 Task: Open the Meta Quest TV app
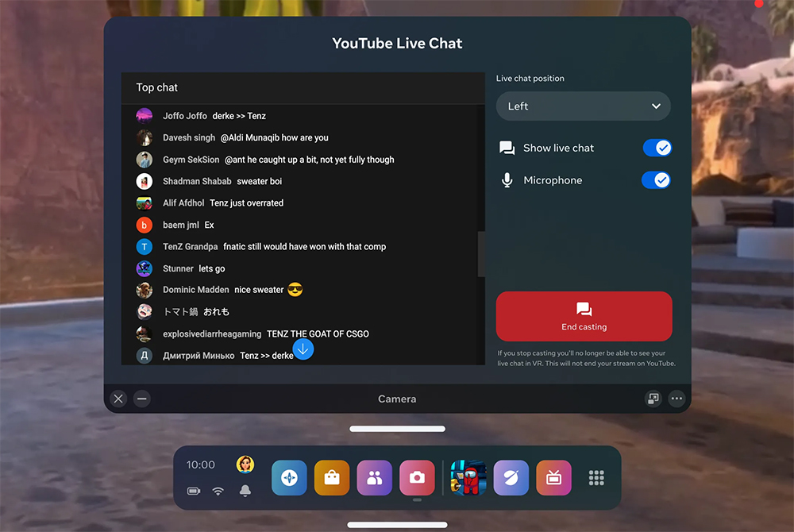pyautogui.click(x=553, y=477)
